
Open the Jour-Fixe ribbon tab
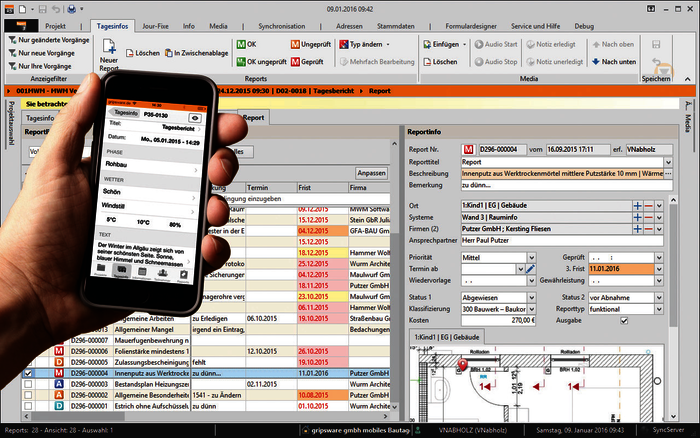click(155, 26)
